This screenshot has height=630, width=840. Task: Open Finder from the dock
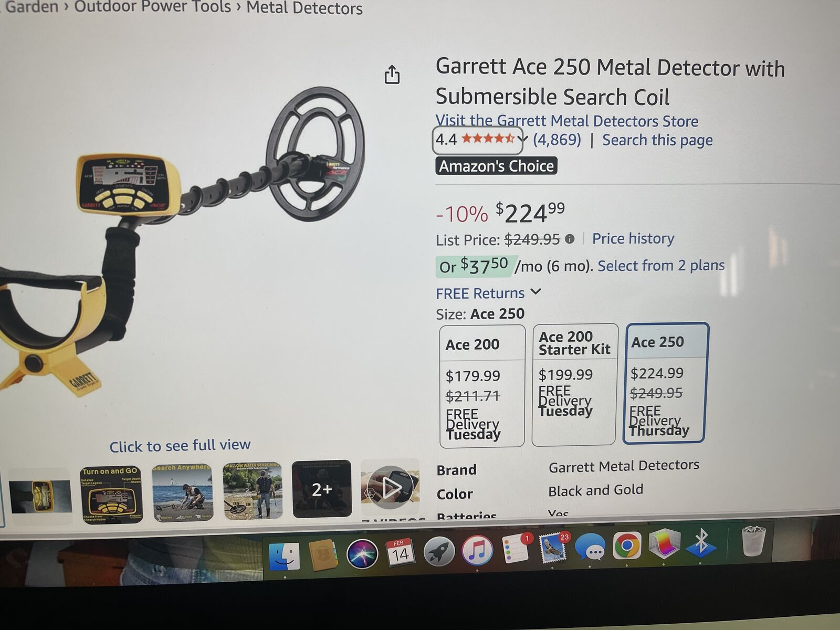click(284, 555)
